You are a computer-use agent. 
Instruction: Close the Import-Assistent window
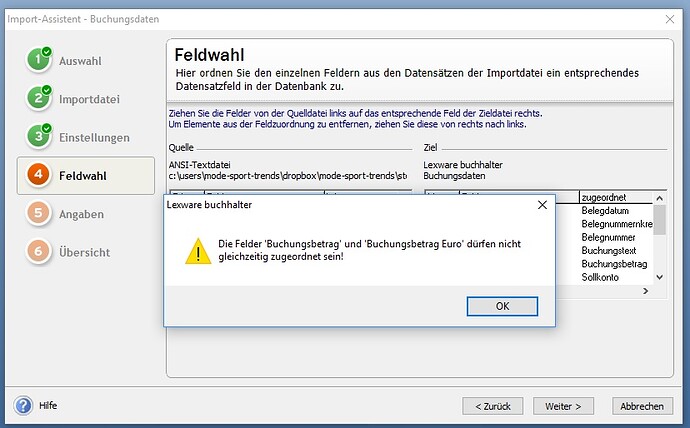(670, 19)
